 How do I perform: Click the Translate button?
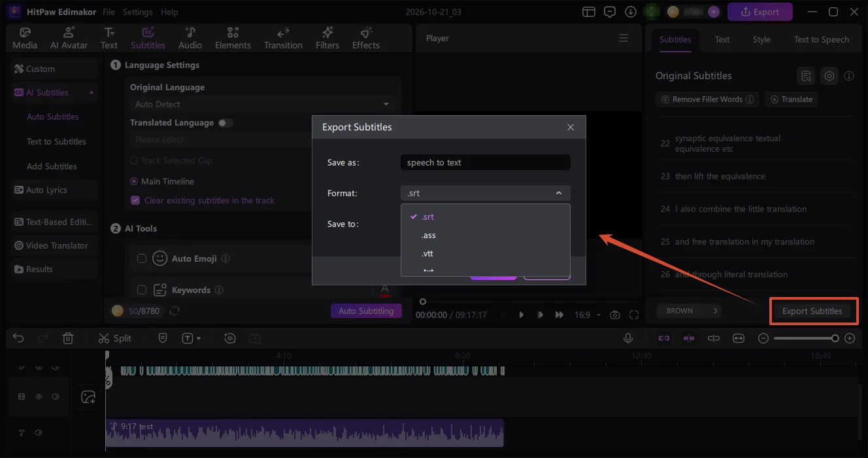point(792,99)
